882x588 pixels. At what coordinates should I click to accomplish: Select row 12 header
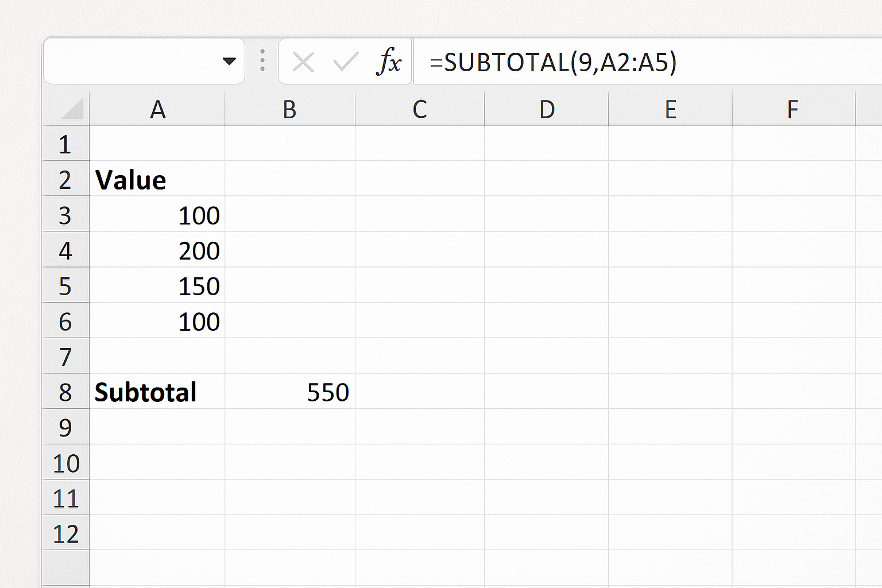65,534
